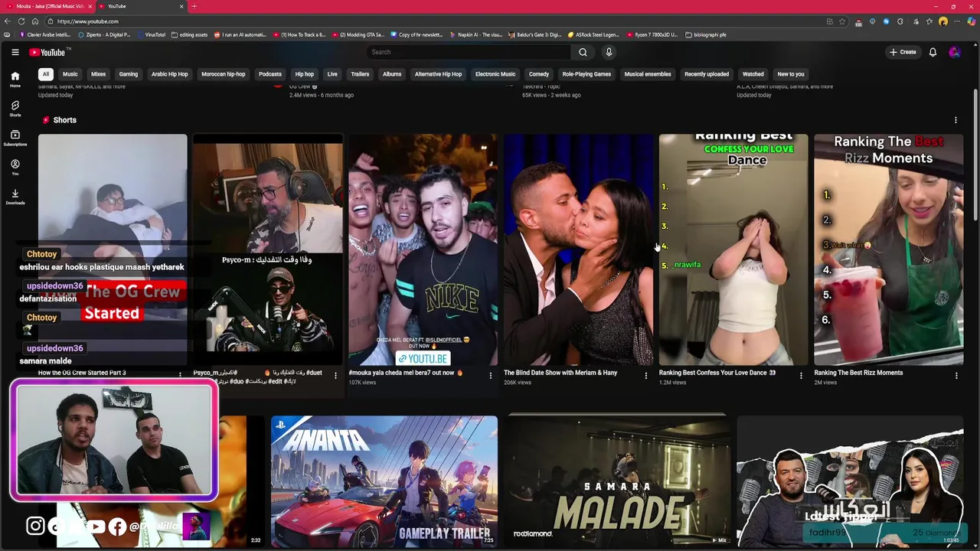Start voice search with microphone icon

coord(609,52)
